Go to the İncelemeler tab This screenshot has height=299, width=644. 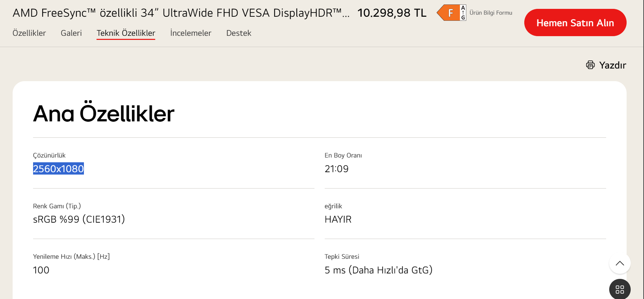pos(191,33)
